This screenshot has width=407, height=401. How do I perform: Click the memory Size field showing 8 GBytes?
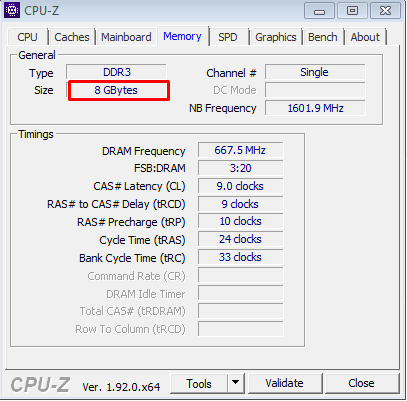pos(116,90)
